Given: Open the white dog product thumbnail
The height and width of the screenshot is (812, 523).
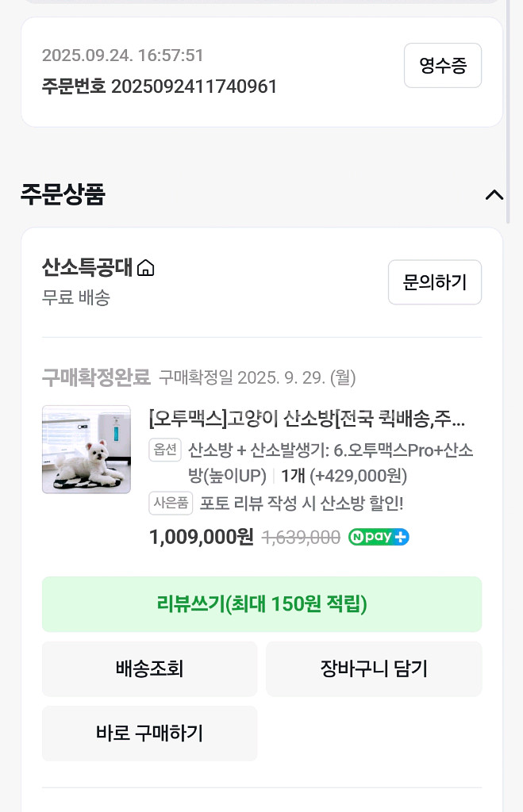Looking at the screenshot, I should point(87,450).
